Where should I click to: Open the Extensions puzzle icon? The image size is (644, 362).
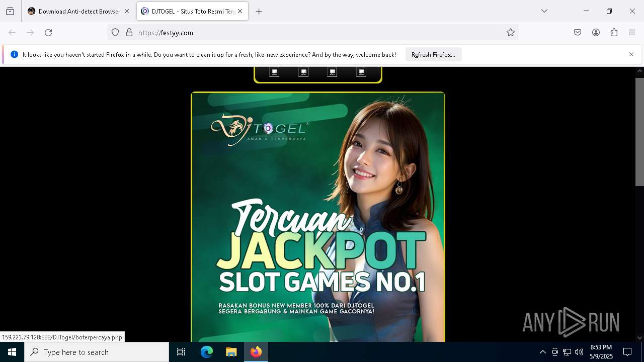tap(614, 33)
